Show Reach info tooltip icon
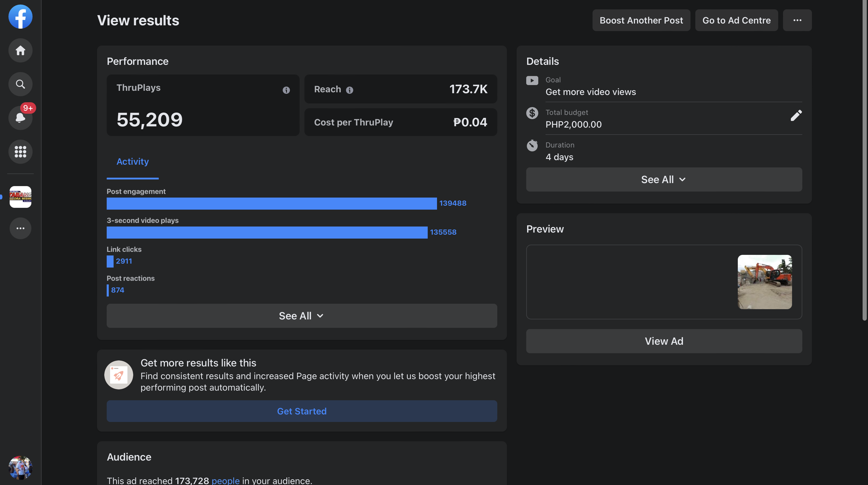Screen dimensions: 868x485 point(349,90)
